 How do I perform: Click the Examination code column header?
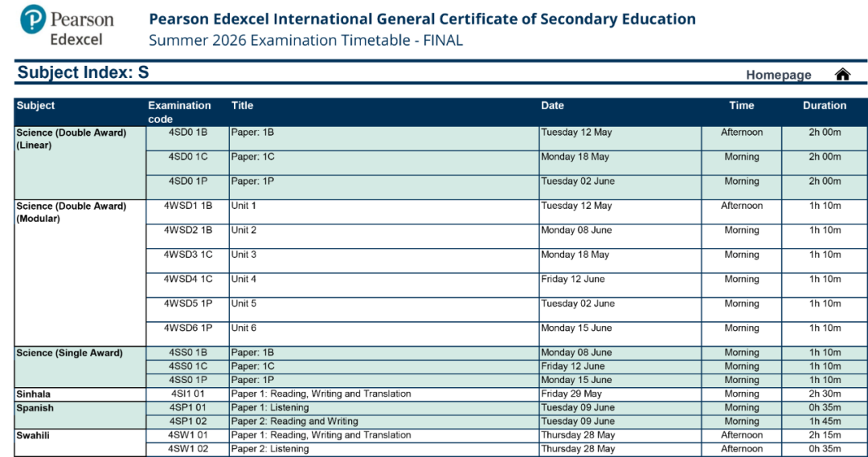point(179,112)
